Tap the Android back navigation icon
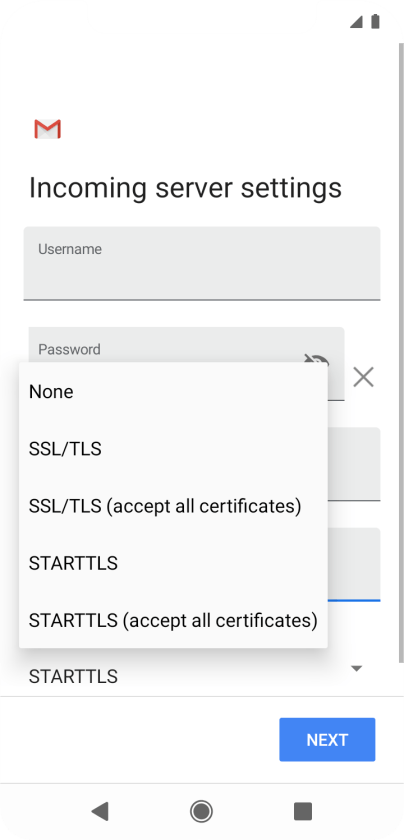 tap(100, 812)
